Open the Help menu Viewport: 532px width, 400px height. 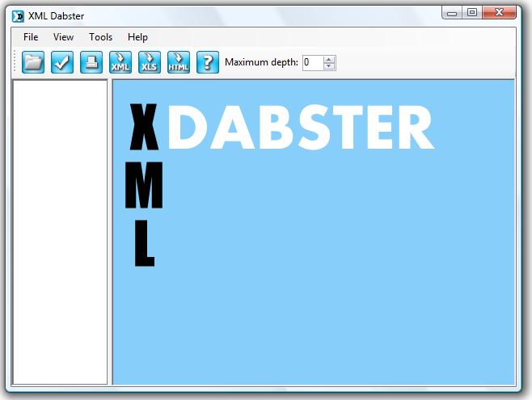137,37
